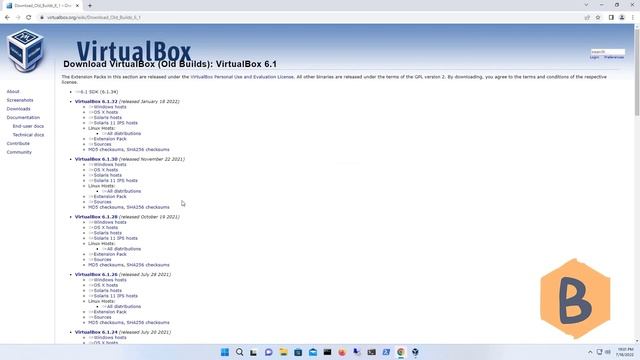
Task: View site information via lock icon
Action: (42, 18)
